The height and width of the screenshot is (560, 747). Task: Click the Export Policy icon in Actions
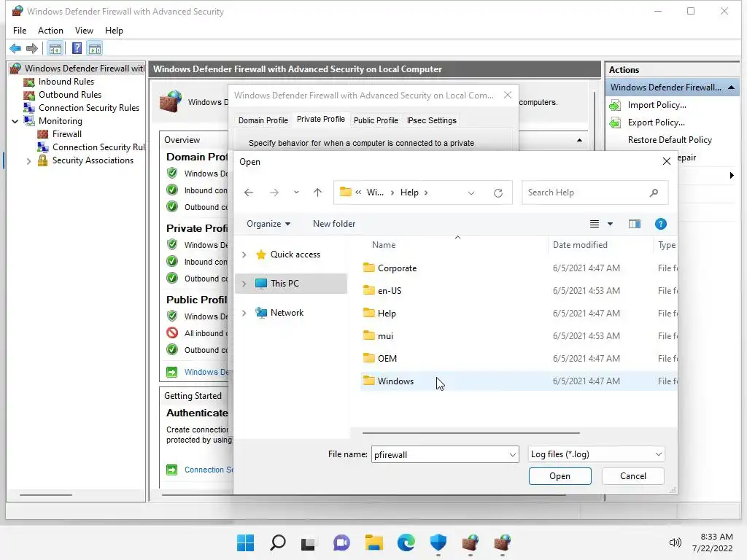pyautogui.click(x=615, y=122)
